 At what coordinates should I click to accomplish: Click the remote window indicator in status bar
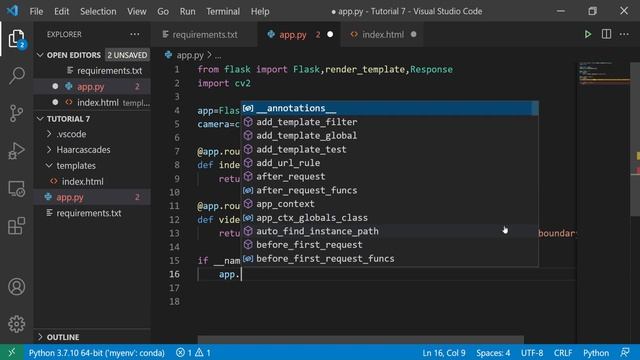pos(12,352)
